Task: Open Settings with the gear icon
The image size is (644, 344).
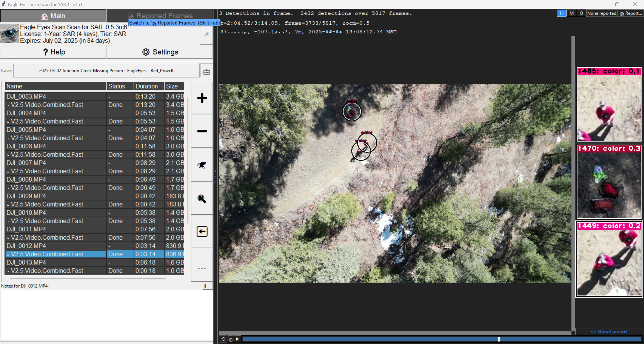Action: coord(160,52)
